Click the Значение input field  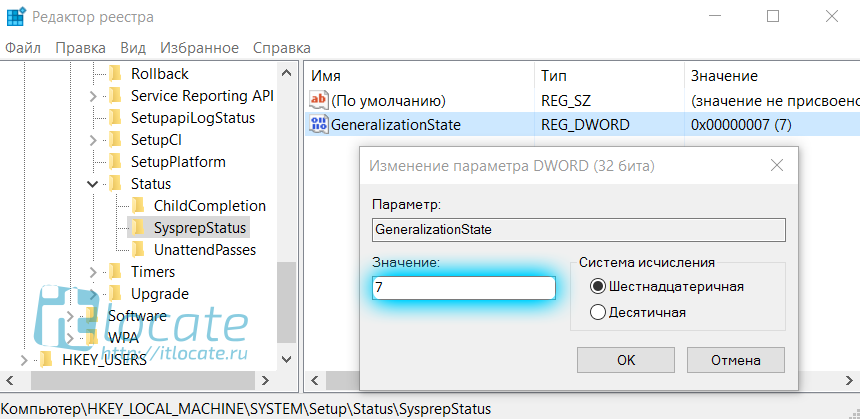[463, 288]
